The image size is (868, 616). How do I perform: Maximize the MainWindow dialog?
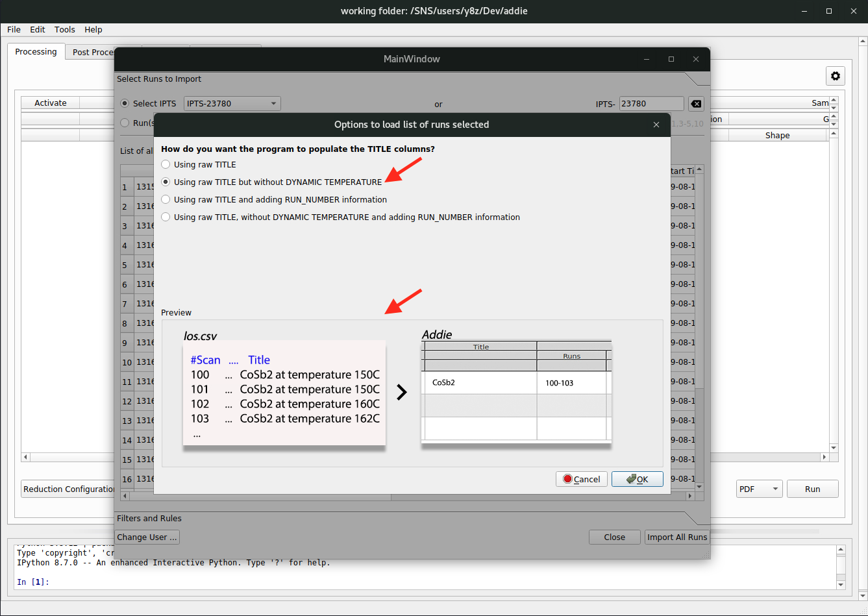point(671,59)
